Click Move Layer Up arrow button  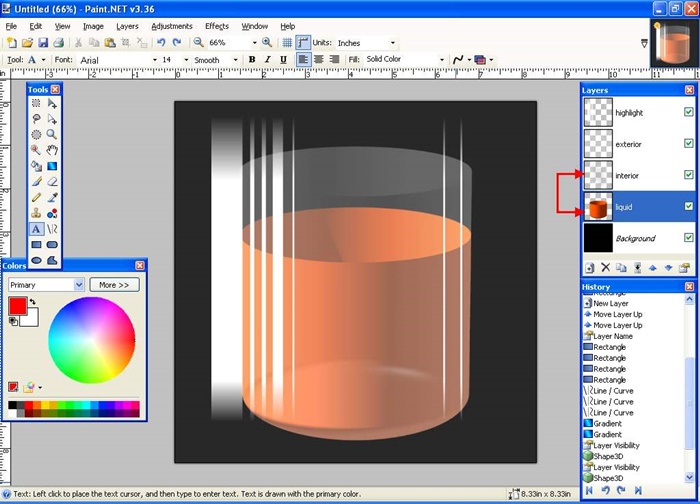tap(653, 267)
